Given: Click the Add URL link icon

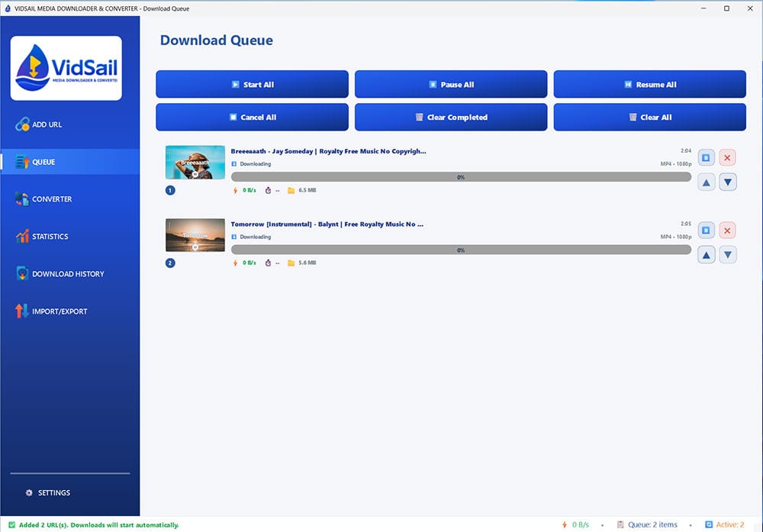Looking at the screenshot, I should (x=22, y=124).
